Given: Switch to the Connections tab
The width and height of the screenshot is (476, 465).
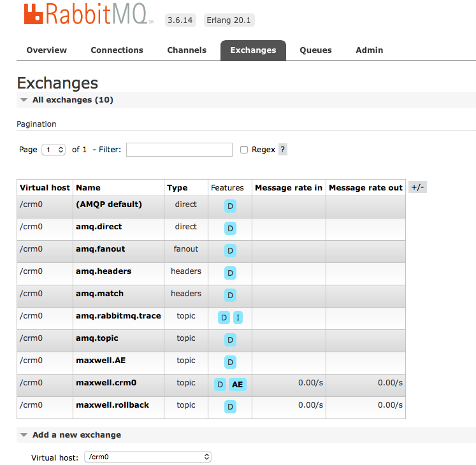Looking at the screenshot, I should pos(117,50).
